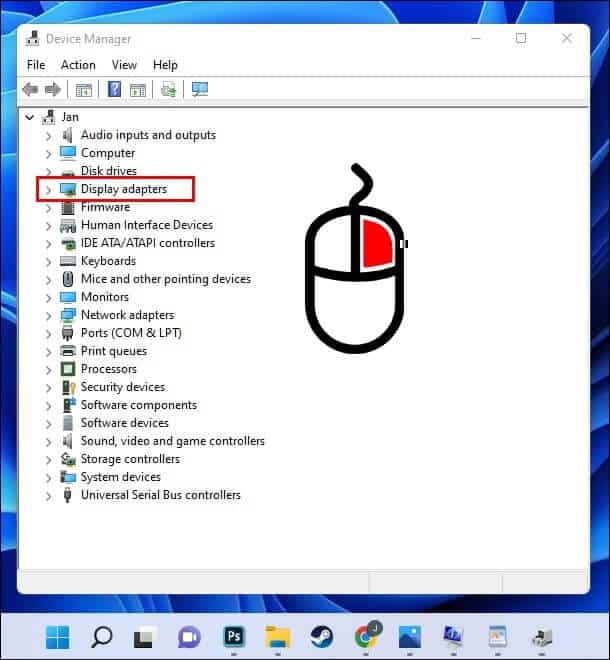610x660 pixels.
Task: Select the "Software devices" label
Action: (x=125, y=423)
